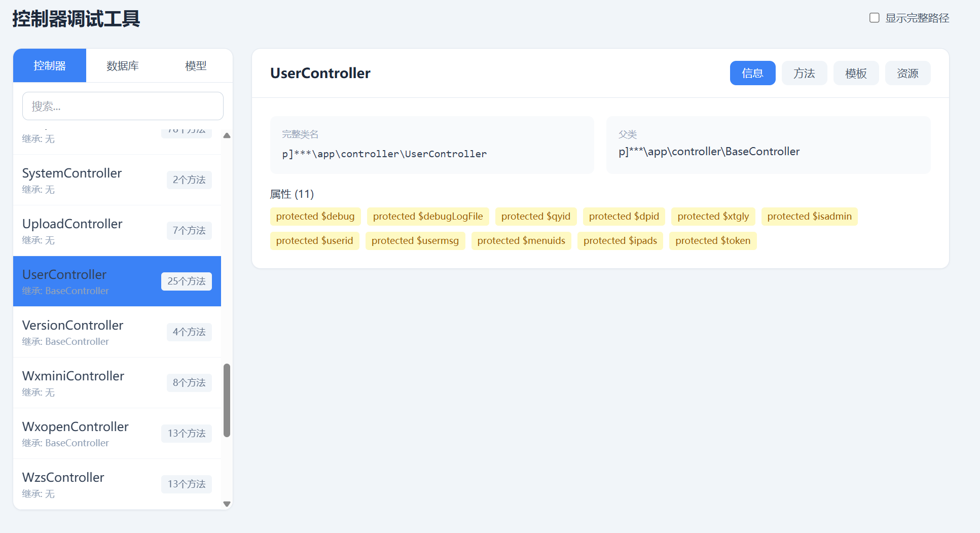This screenshot has height=533, width=980.
Task: Open the 资源 view button
Action: pos(908,73)
